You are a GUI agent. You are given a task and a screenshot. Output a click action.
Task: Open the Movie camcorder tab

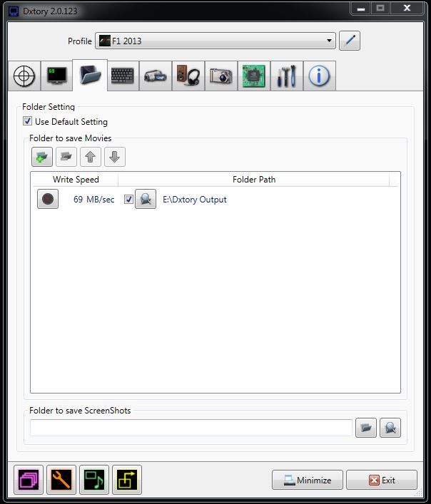(x=156, y=76)
